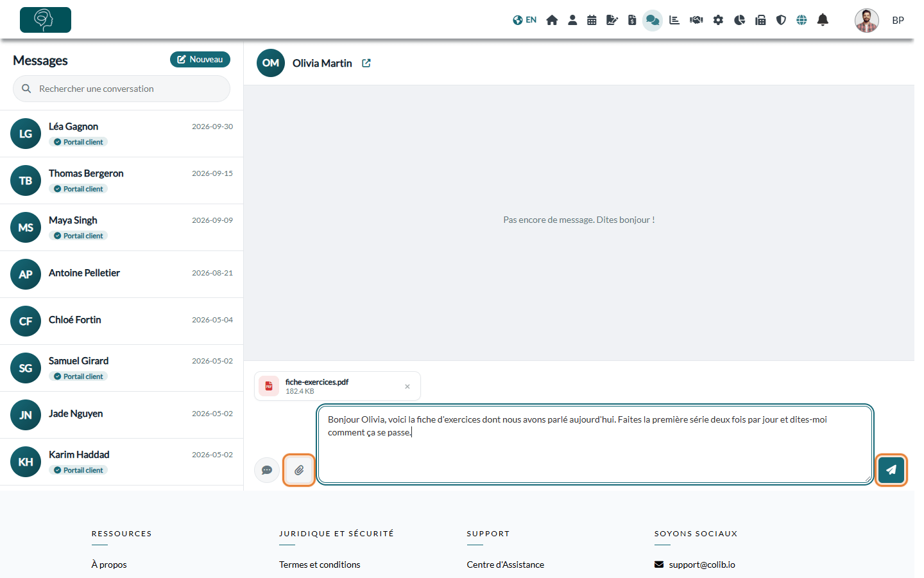Open Maya Singh's conversation

121,227
